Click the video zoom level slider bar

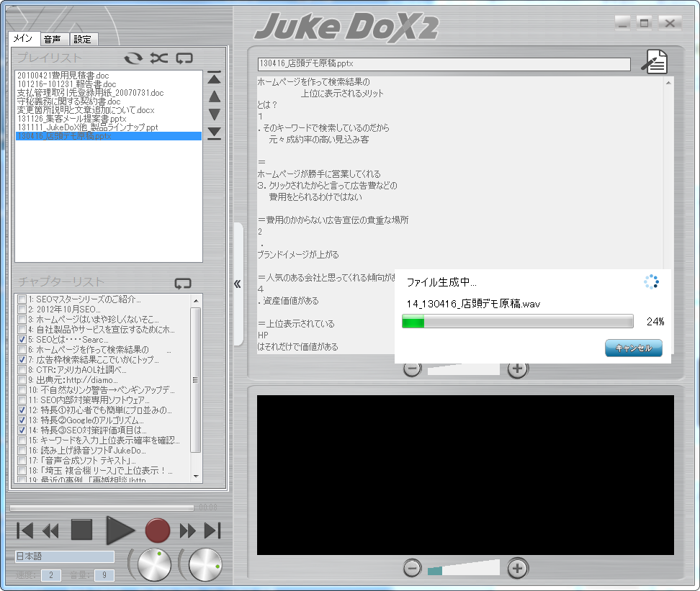pyautogui.click(x=463, y=568)
